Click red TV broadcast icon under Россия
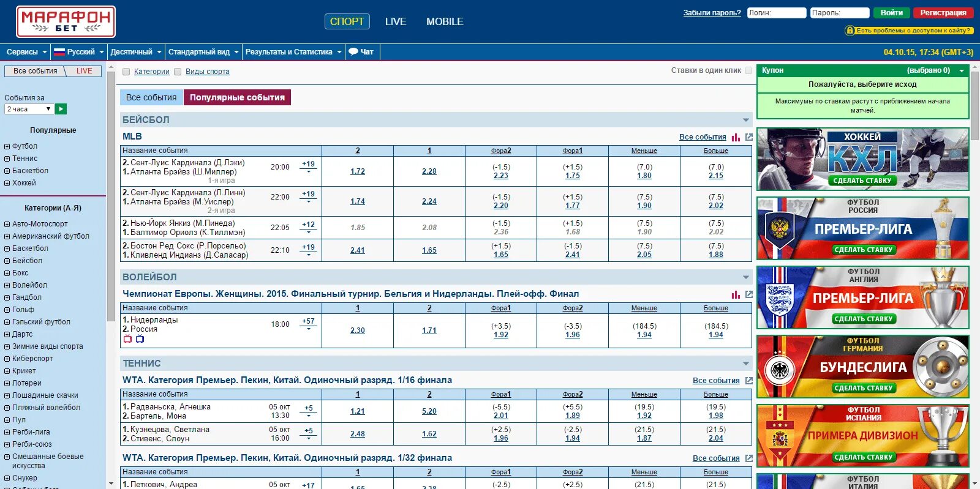Screen dimensions: 980x489 point(127,339)
